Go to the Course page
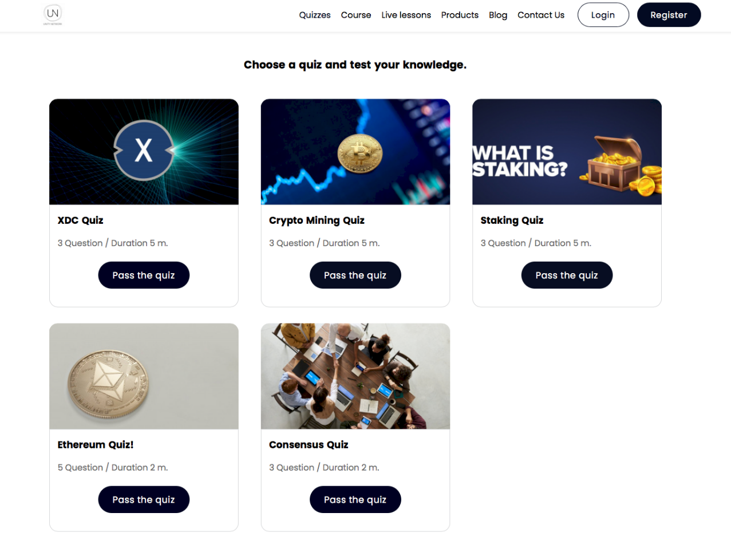731x560 pixels. click(355, 15)
